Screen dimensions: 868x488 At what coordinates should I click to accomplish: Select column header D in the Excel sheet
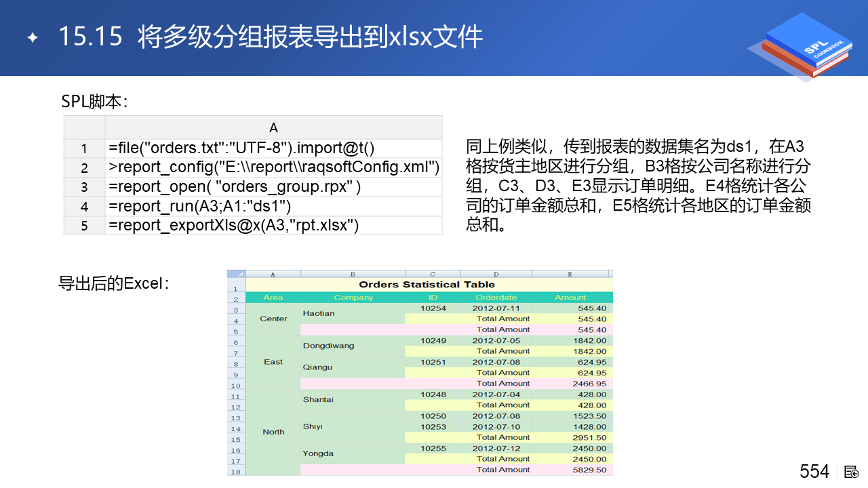(496, 274)
